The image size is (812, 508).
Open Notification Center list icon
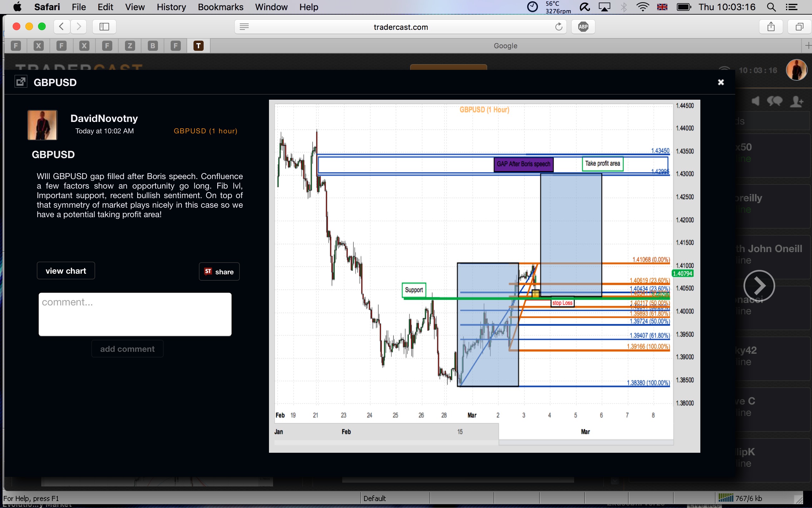click(792, 7)
